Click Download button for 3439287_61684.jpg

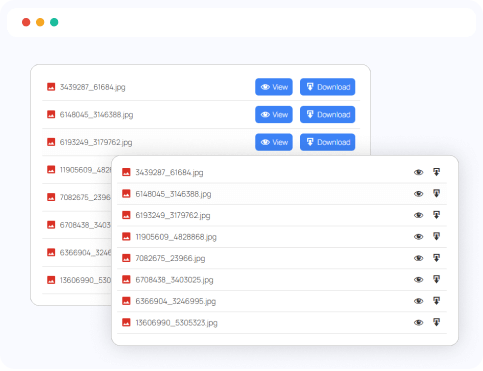tap(327, 87)
